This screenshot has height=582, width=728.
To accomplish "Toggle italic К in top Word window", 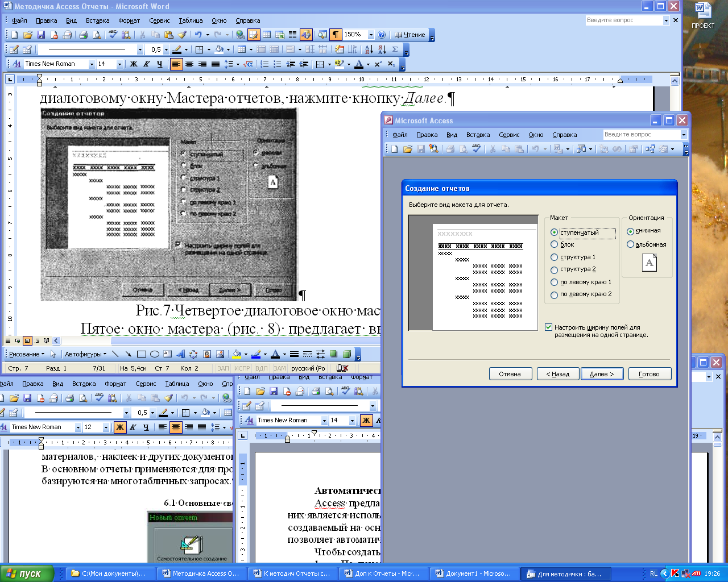I will pos(147,64).
